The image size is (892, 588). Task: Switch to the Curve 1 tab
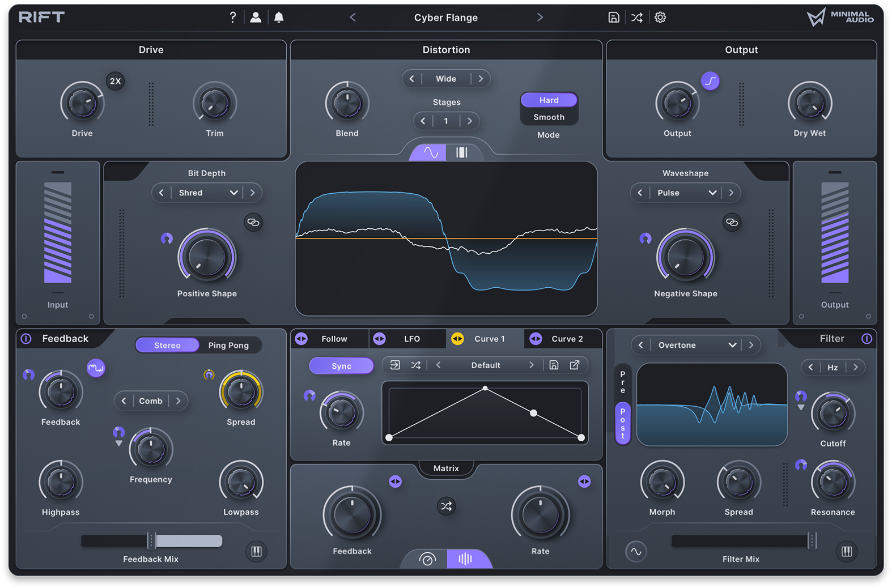485,339
